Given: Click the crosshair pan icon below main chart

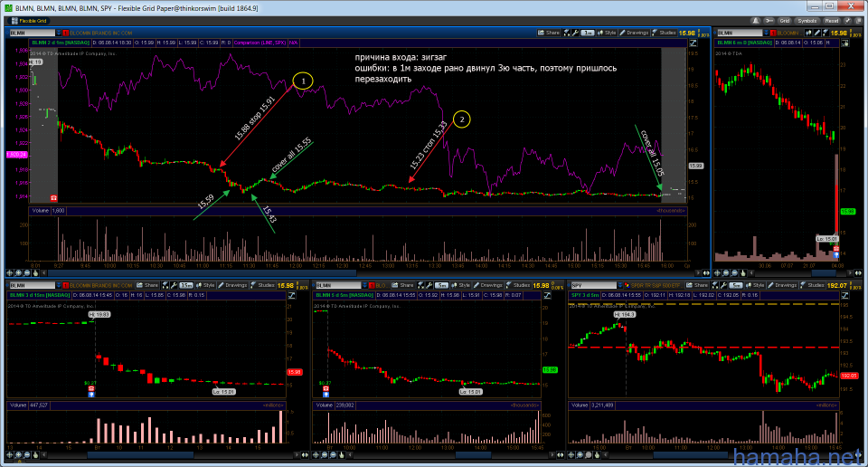Looking at the screenshot, I should (9, 273).
